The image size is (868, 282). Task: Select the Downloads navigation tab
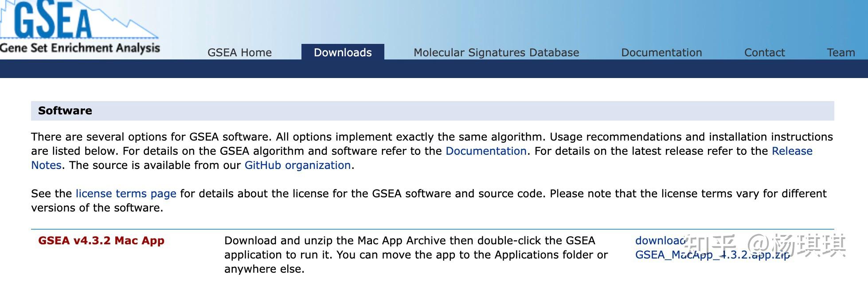(343, 52)
